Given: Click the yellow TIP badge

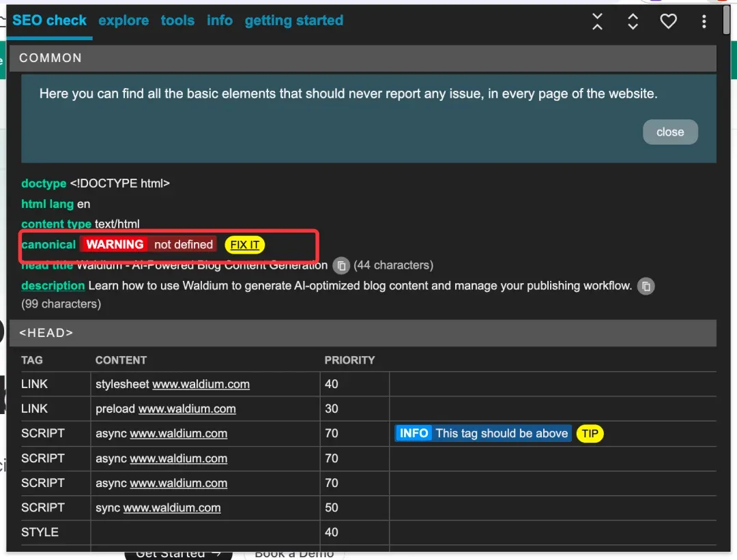Looking at the screenshot, I should pos(590,433).
